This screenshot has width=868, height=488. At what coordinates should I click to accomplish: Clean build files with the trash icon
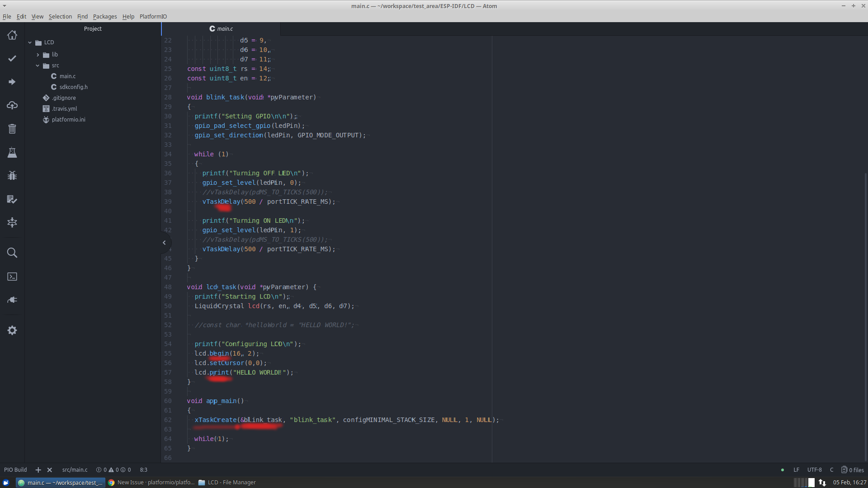pos(12,129)
